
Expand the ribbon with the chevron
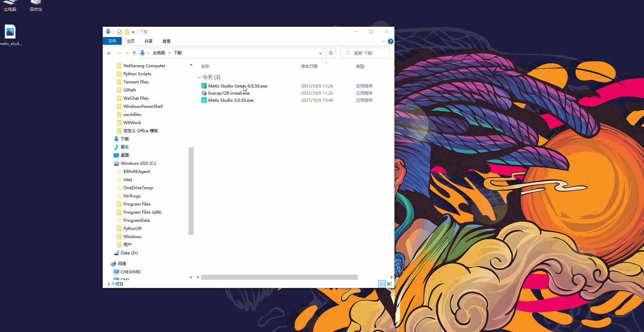point(383,41)
